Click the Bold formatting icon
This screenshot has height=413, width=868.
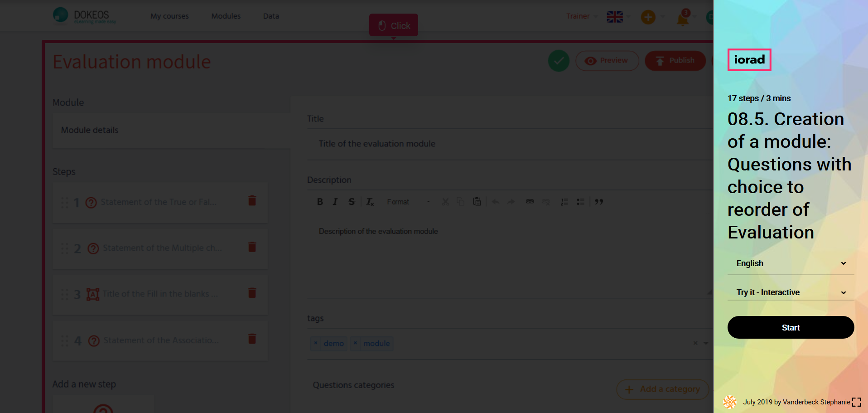click(x=320, y=202)
